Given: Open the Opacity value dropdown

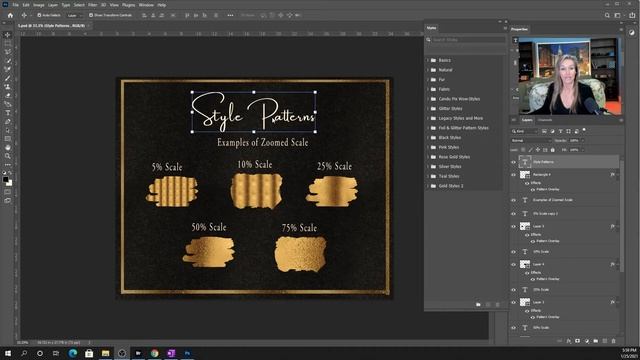Looking at the screenshot, I should (583, 140).
